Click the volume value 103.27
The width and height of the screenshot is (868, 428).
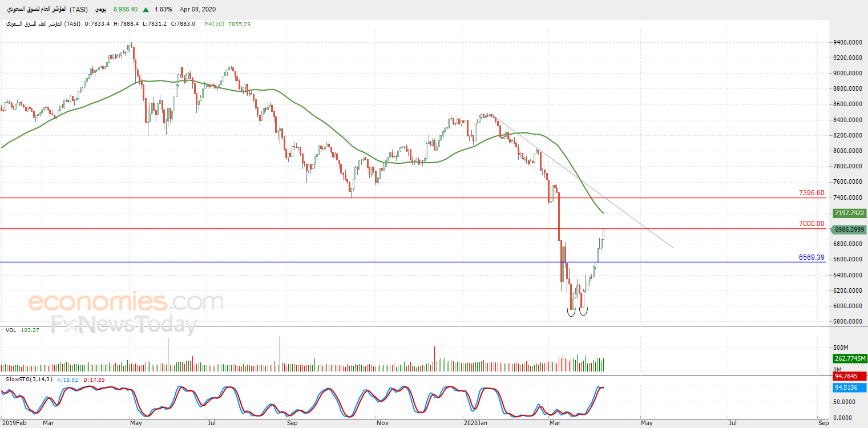pyautogui.click(x=29, y=330)
